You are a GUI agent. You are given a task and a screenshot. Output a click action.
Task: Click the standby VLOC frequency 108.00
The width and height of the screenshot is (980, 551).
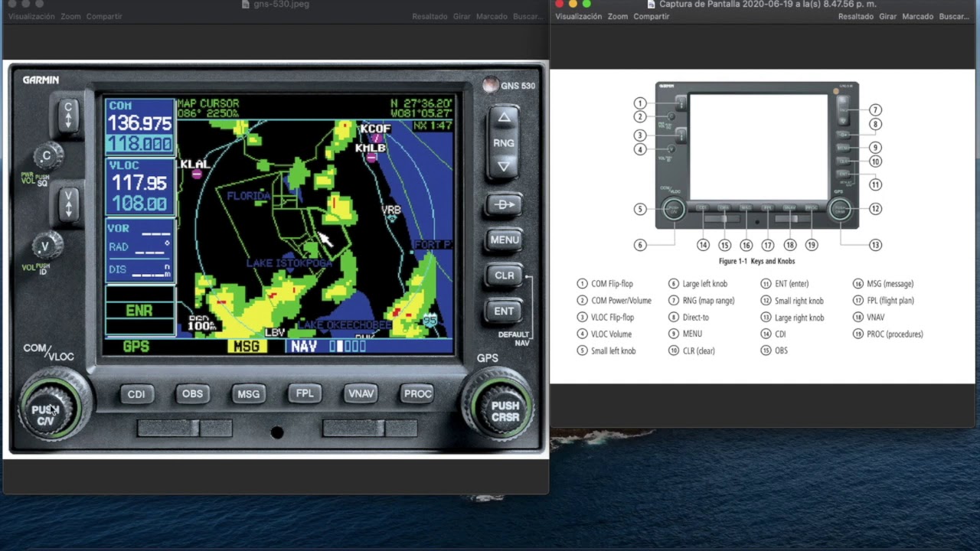139,204
